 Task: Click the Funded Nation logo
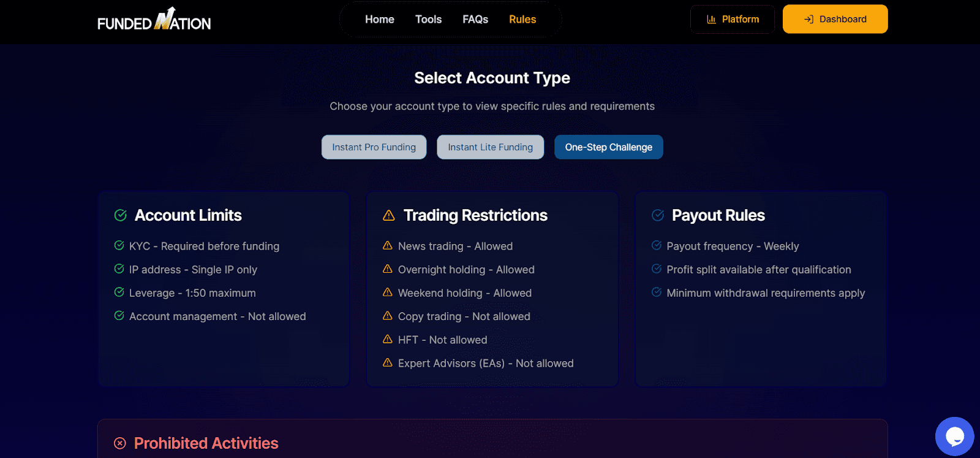coord(154,20)
